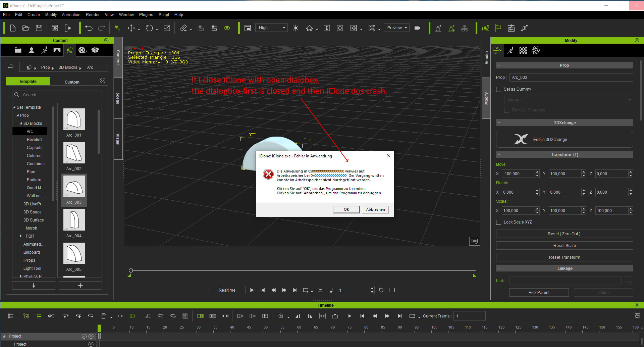The width and height of the screenshot is (644, 347).
Task: Activate the Rotate tool
Action: point(149,28)
